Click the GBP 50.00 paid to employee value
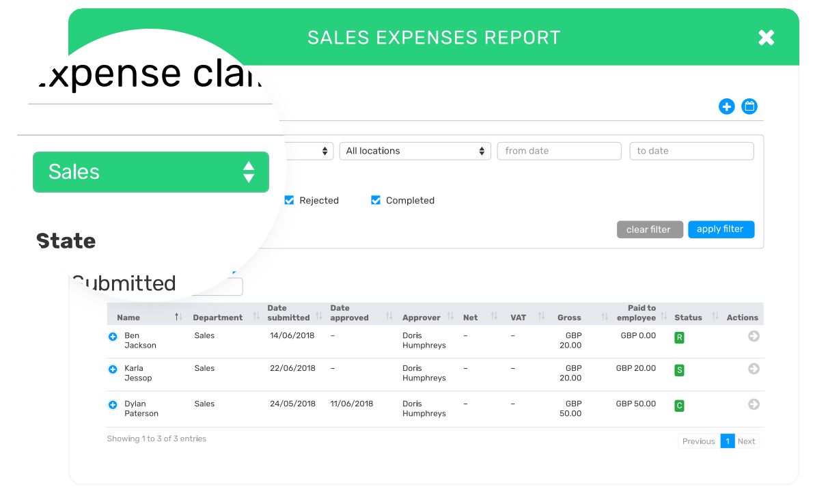This screenshot has width=813, height=504. click(x=635, y=404)
